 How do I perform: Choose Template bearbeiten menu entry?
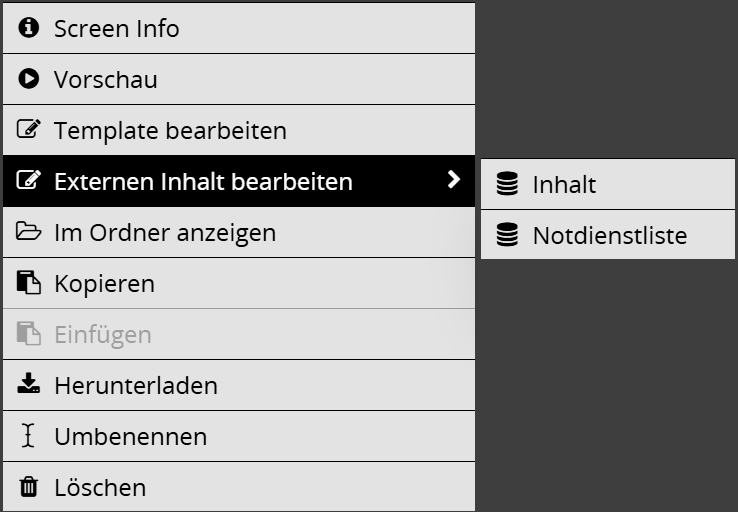170,130
